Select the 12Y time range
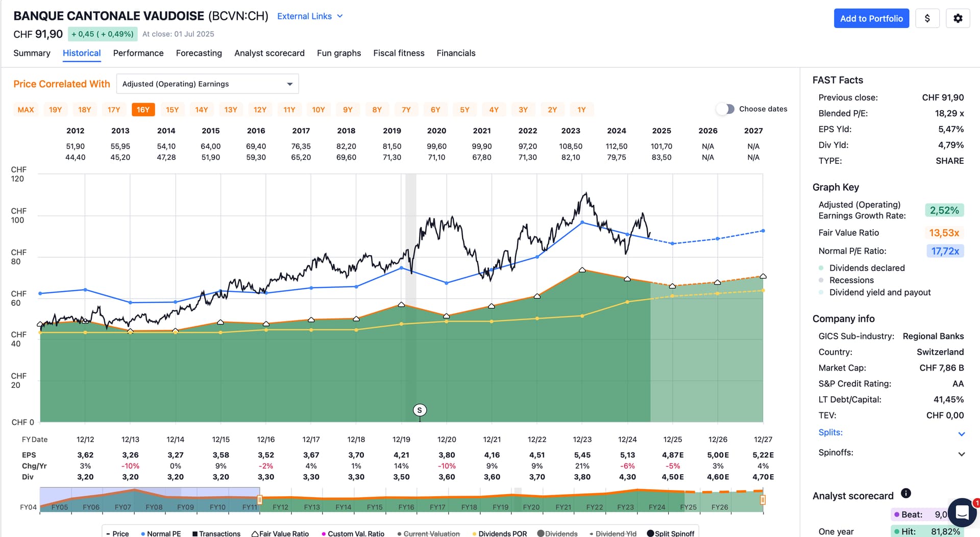 pyautogui.click(x=260, y=110)
